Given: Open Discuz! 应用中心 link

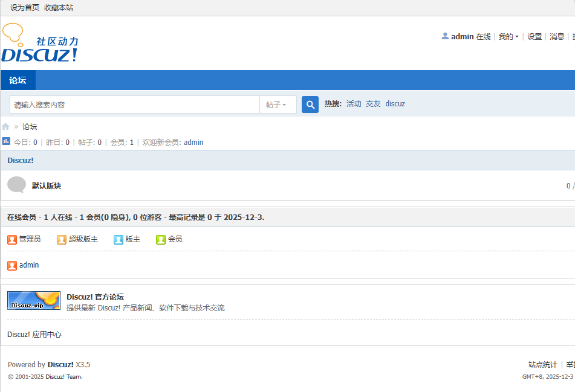Looking at the screenshot, I should tap(34, 335).
